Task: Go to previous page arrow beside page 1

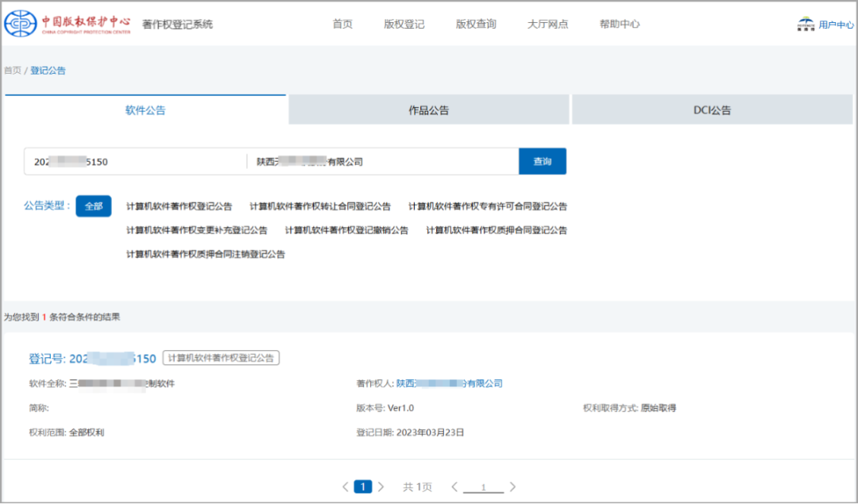Action: pos(346,487)
